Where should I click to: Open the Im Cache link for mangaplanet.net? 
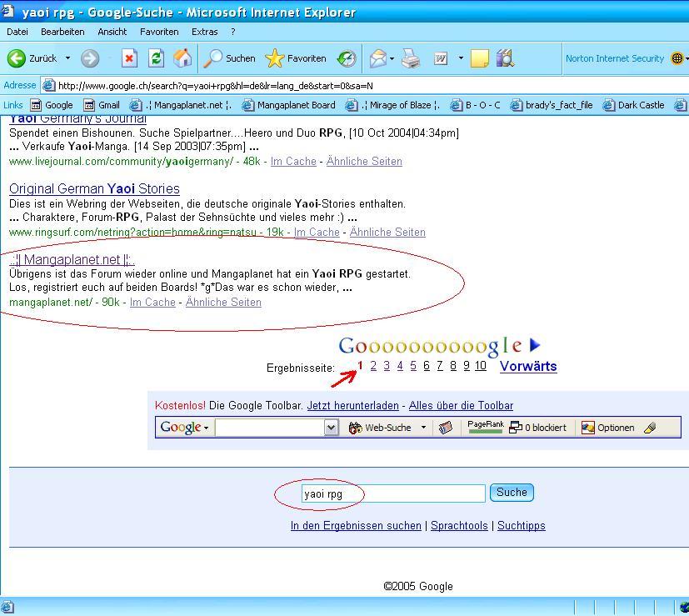[152, 302]
